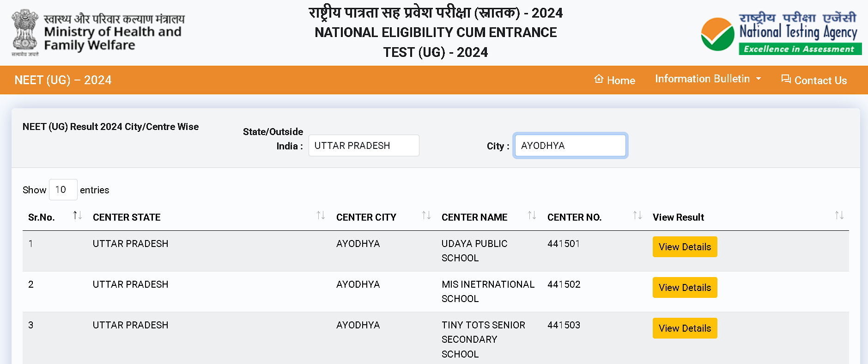The height and width of the screenshot is (364, 868).
Task: Change the Show entries count dropdown
Action: 63,190
